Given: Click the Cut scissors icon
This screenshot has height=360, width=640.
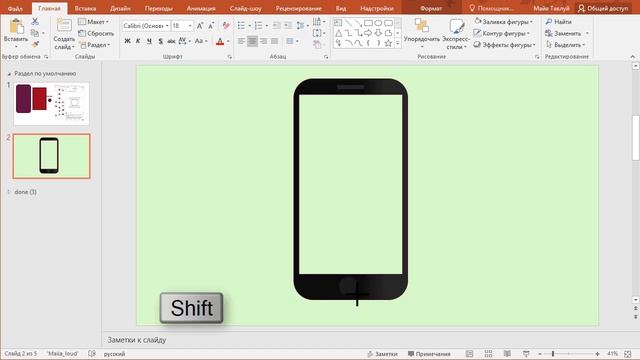Looking at the screenshot, I should pyautogui.click(x=35, y=22).
